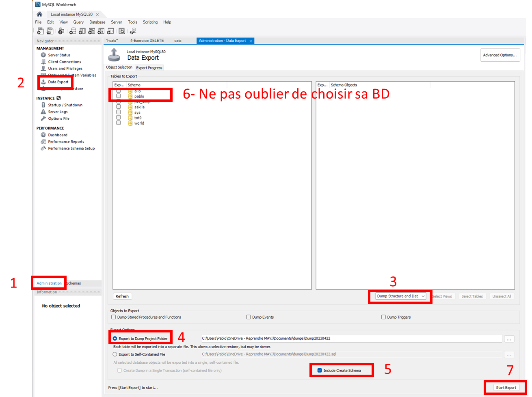The width and height of the screenshot is (532, 397).
Task: Check the tot0 schema export checkbox
Action: click(119, 117)
